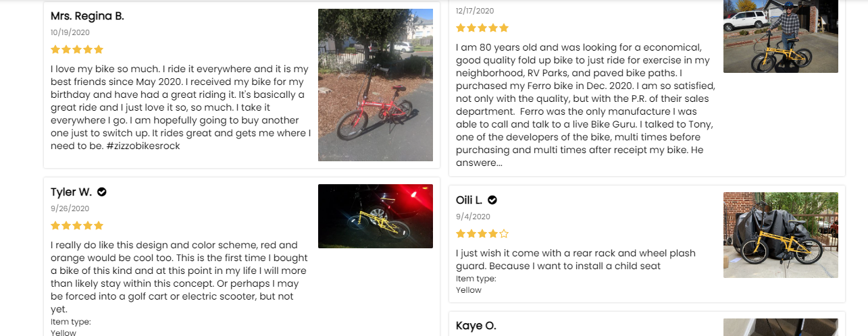The image size is (868, 336).
Task: Open Regina's red folding bike photo
Action: [375, 85]
